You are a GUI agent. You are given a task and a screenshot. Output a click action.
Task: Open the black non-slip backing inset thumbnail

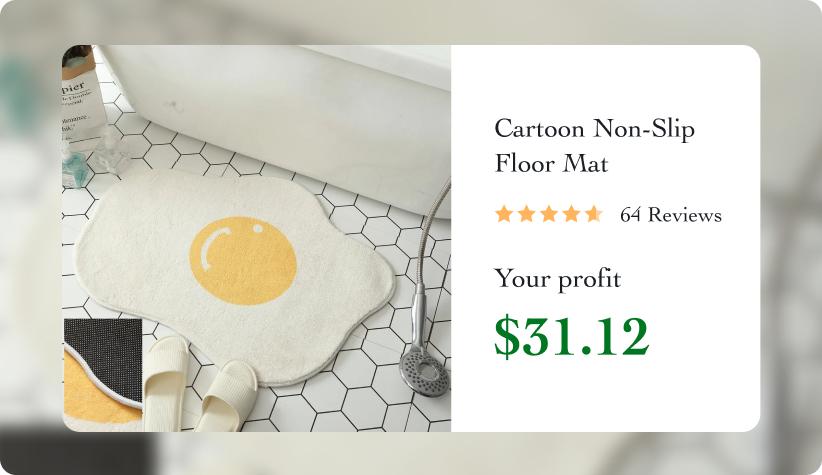pyautogui.click(x=103, y=371)
